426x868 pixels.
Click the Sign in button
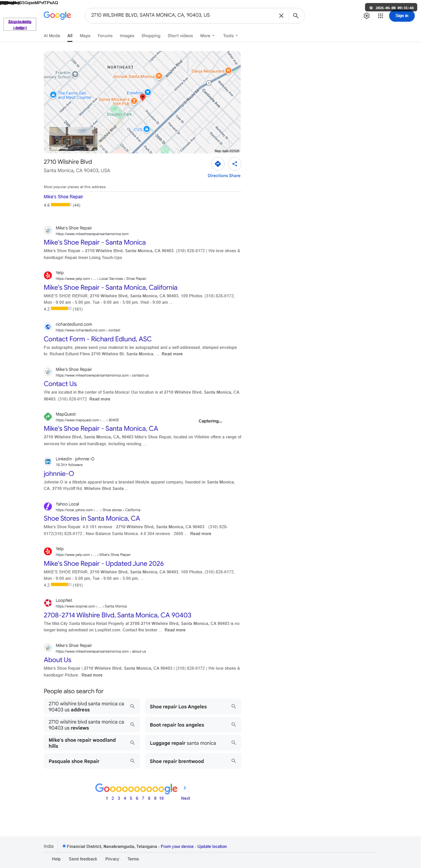402,16
